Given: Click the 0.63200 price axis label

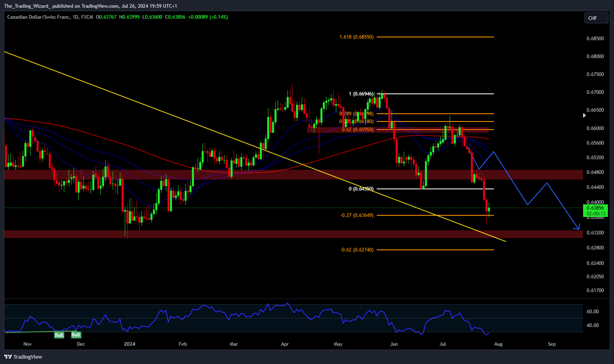Looking at the screenshot, I should click(595, 233).
